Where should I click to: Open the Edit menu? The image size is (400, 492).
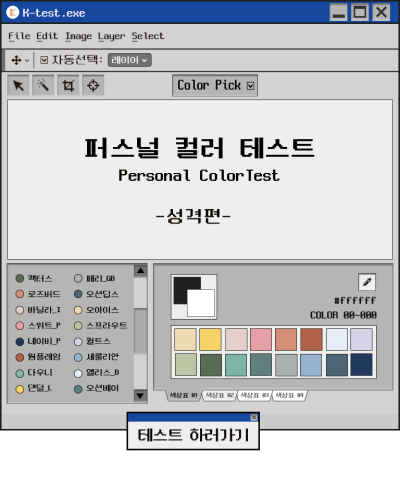47,36
